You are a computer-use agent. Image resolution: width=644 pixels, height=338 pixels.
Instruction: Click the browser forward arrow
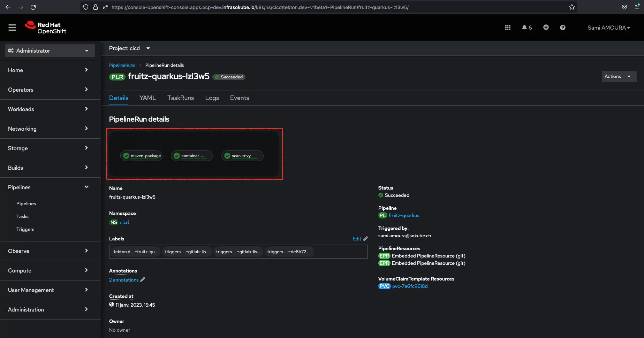coord(21,7)
